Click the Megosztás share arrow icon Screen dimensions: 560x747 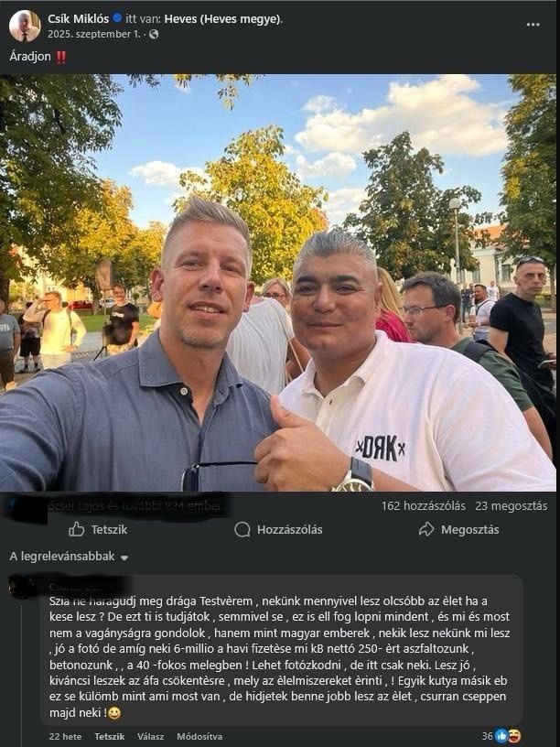(426, 529)
